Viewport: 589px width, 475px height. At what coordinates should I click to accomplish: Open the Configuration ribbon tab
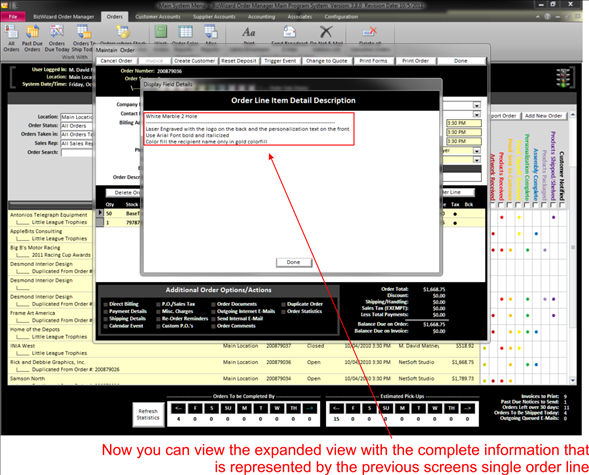[x=341, y=17]
